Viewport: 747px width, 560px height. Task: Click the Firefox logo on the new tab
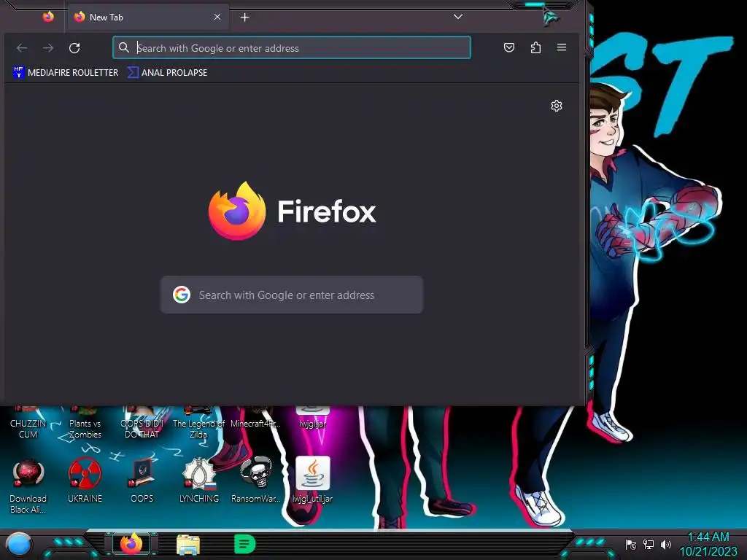point(292,211)
